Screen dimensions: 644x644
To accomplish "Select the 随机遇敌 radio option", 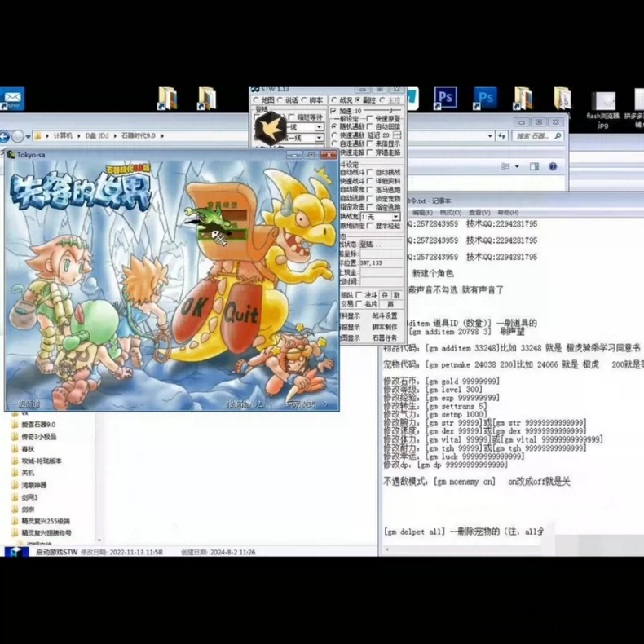I will 334,126.
